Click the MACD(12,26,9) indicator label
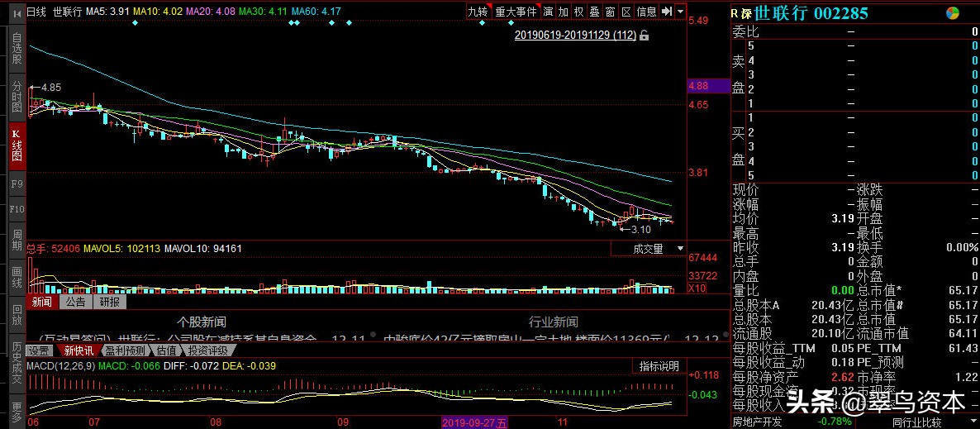 pyautogui.click(x=60, y=365)
